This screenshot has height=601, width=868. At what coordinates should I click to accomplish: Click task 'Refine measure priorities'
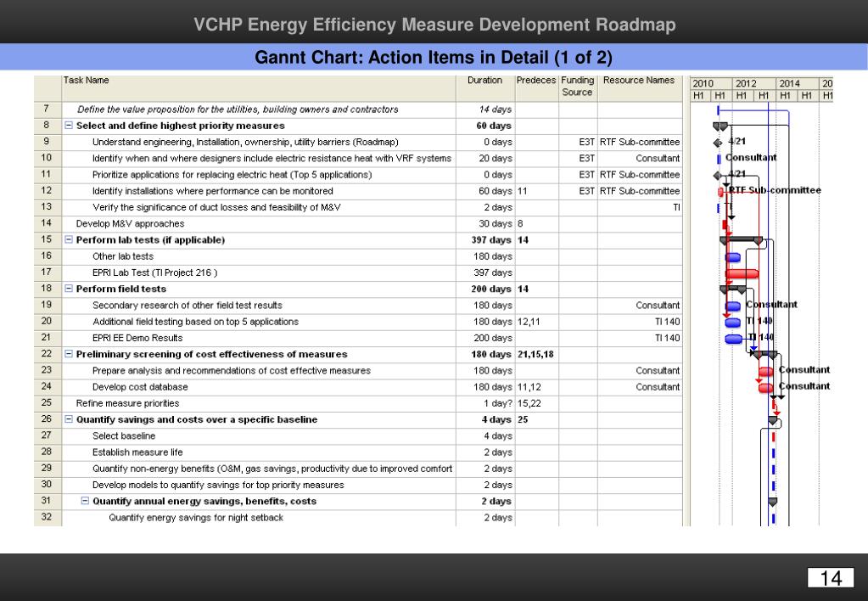click(x=127, y=403)
